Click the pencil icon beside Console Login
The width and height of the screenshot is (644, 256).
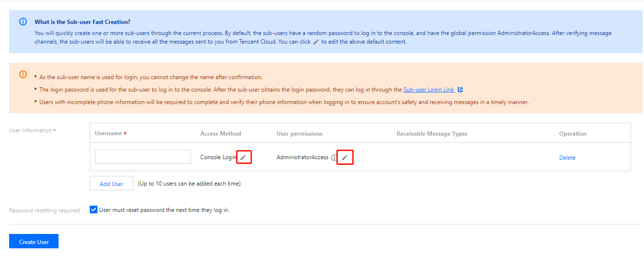pos(243,157)
